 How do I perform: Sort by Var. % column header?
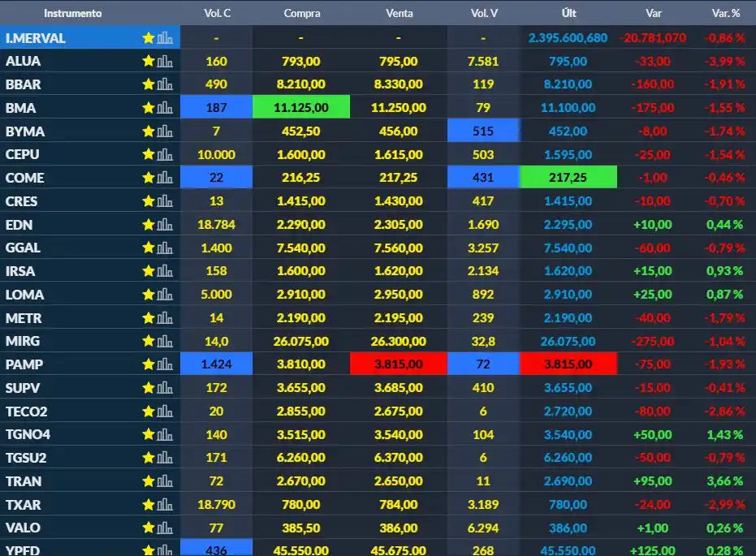pyautogui.click(x=726, y=13)
